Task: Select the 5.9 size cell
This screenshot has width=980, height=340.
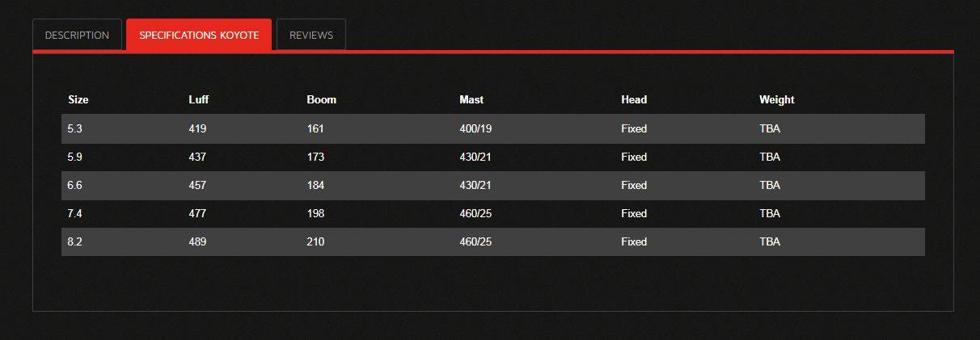Action: coord(75,157)
